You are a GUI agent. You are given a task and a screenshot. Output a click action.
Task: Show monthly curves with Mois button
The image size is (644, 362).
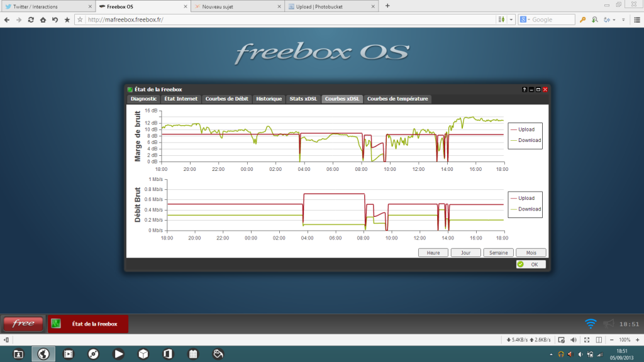point(531,253)
